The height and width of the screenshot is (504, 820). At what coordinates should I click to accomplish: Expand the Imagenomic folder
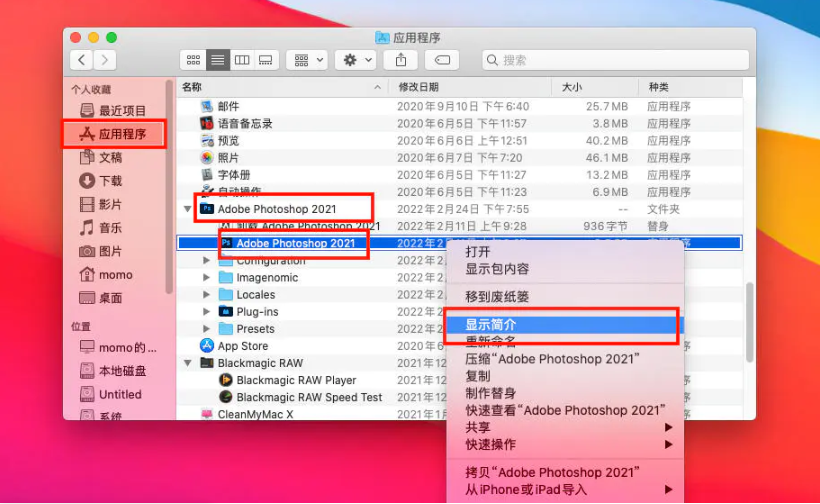point(207,278)
